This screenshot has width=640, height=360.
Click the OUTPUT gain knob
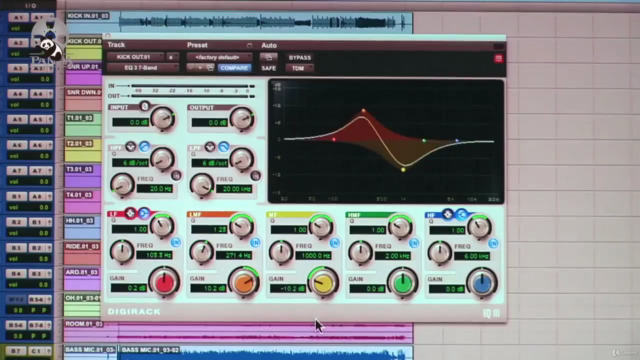[x=242, y=119]
